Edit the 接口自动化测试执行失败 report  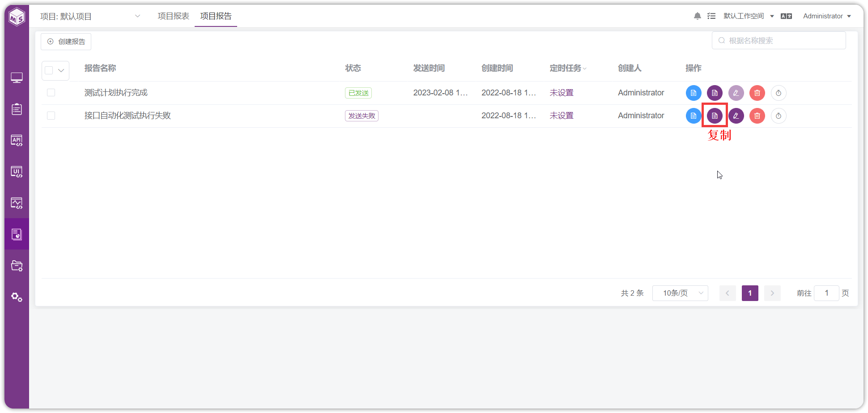click(x=736, y=116)
